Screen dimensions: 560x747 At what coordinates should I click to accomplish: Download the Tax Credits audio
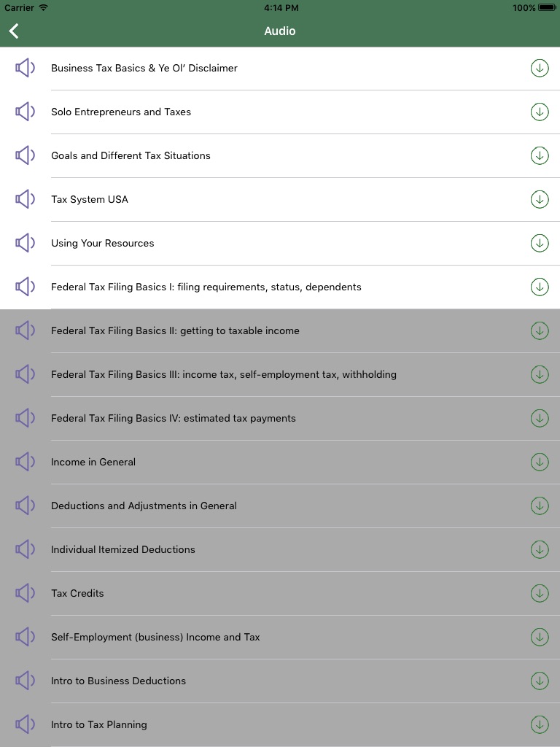point(540,593)
